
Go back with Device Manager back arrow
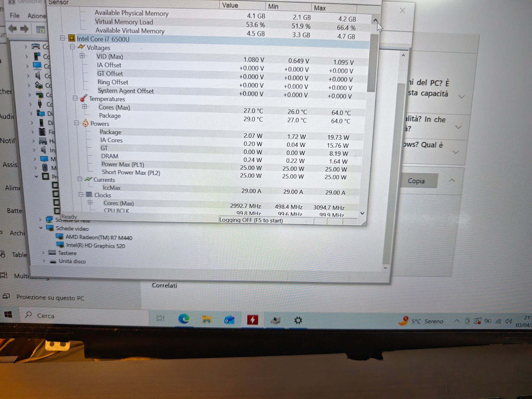[12, 29]
